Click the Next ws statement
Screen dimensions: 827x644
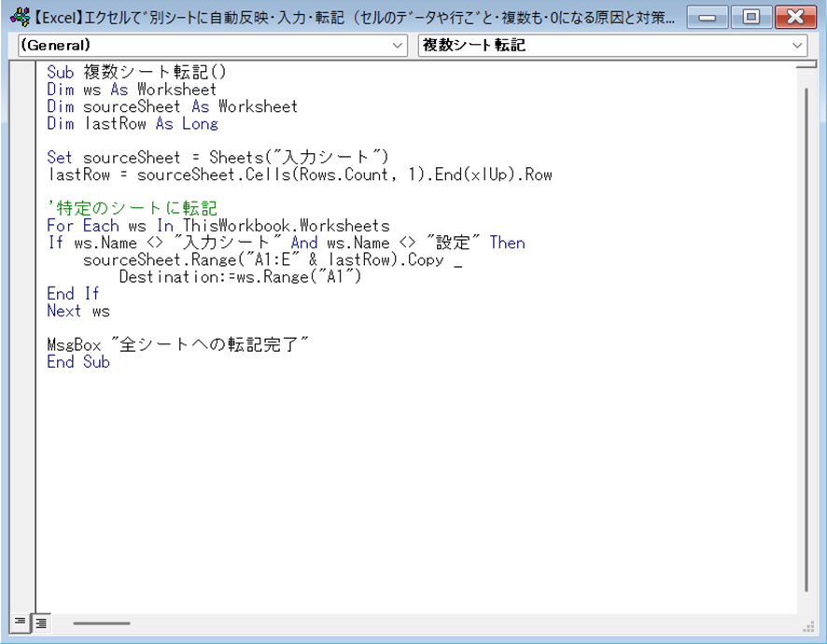[78, 311]
